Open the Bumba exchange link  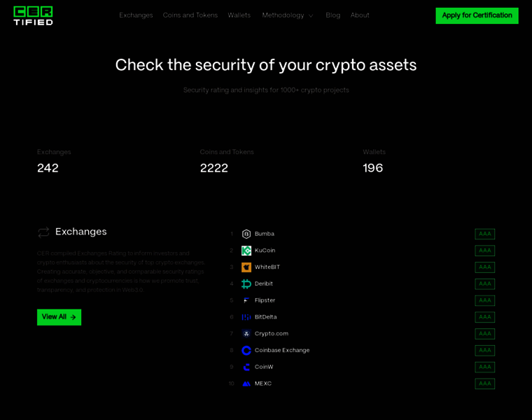click(x=265, y=234)
